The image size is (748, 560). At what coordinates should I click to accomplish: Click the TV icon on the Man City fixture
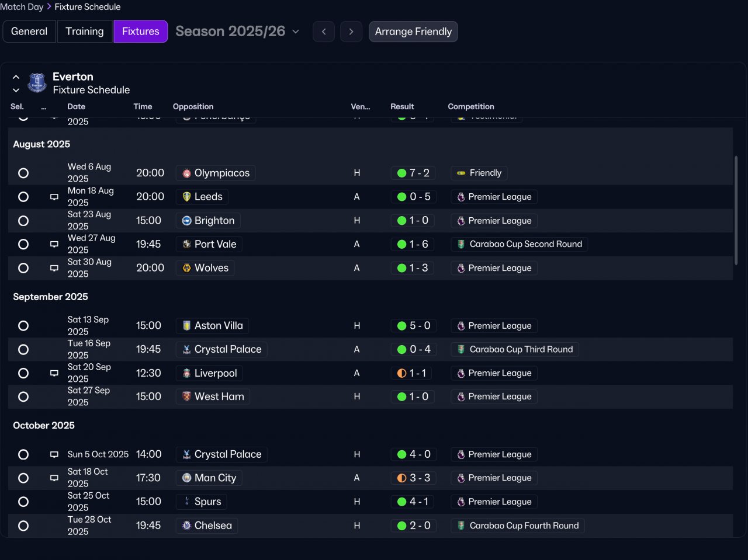(x=54, y=478)
